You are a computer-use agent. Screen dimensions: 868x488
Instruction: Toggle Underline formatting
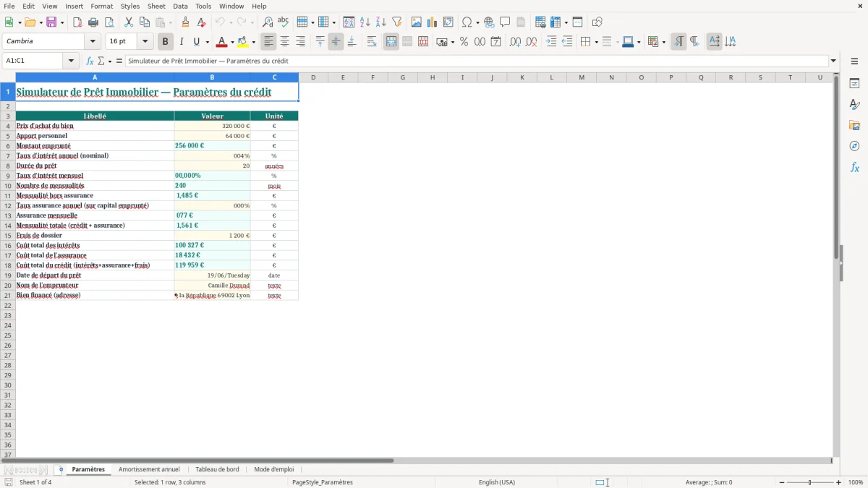(x=197, y=42)
